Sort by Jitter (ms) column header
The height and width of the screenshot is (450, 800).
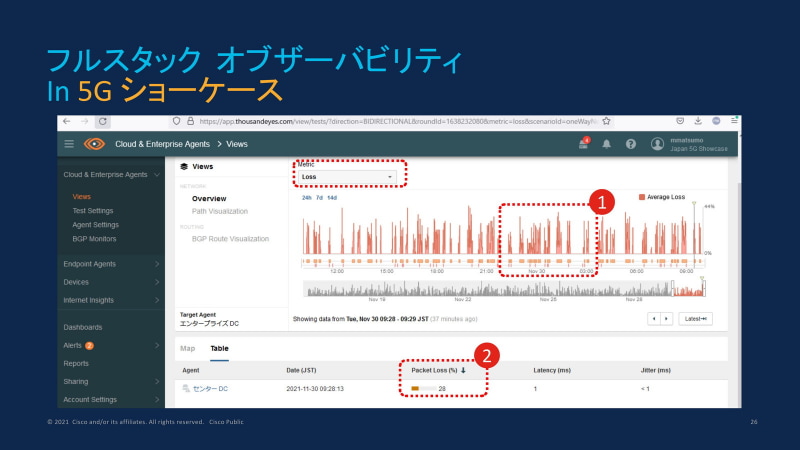[x=656, y=370]
